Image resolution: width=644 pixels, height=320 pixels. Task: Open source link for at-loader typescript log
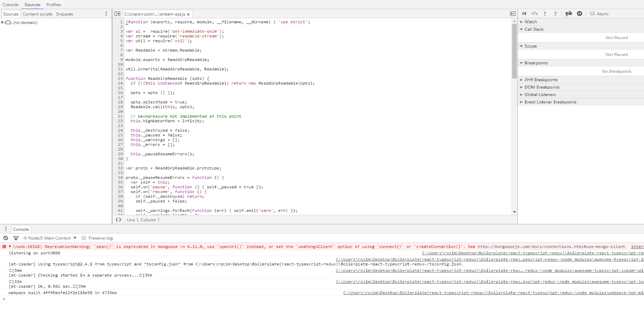[490, 259]
